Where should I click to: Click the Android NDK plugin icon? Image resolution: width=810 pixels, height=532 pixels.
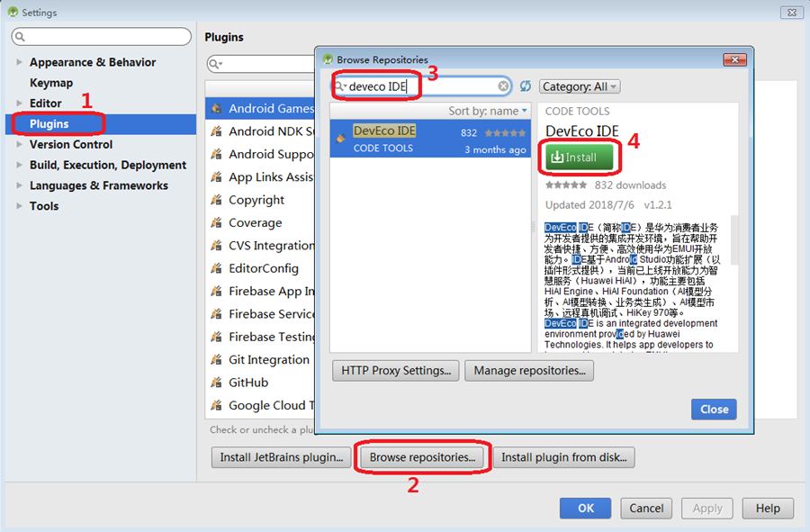pos(216,131)
